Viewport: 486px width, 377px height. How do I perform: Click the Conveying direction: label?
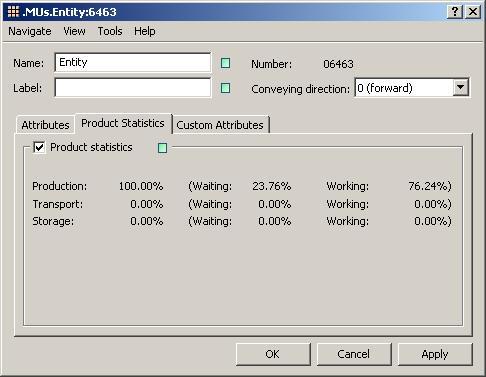point(300,89)
